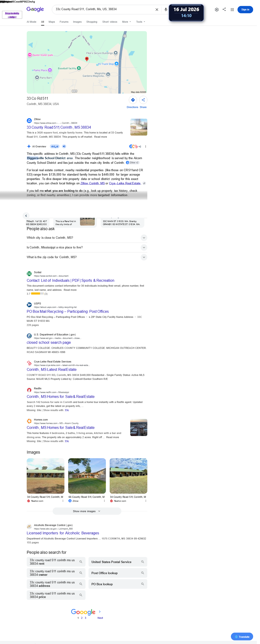Open Zillow 33 County Road 511 result
This screenshot has width=260, height=644.
click(x=59, y=127)
